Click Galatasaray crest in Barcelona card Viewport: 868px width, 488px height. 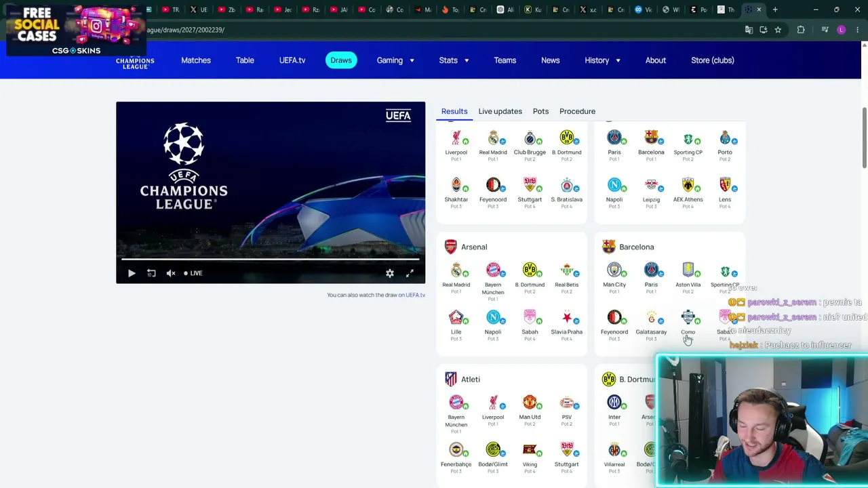(x=651, y=317)
